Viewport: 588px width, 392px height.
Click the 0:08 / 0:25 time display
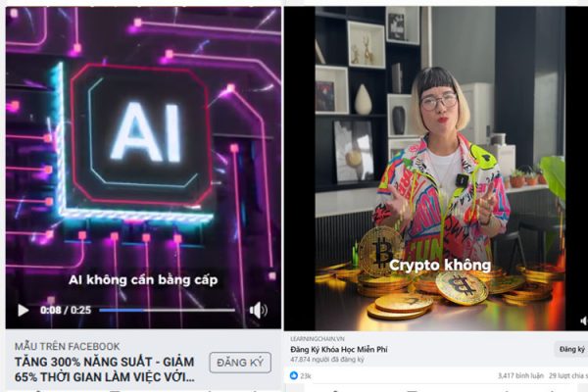pyautogui.click(x=66, y=311)
